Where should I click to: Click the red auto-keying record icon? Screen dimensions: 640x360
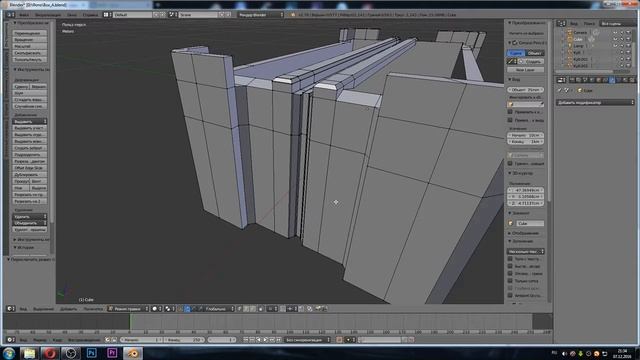pos(339,340)
